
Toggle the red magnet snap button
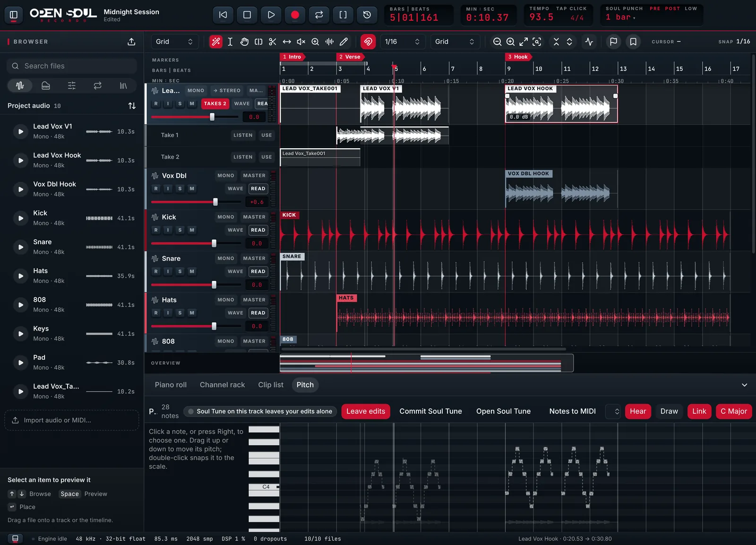pos(368,42)
